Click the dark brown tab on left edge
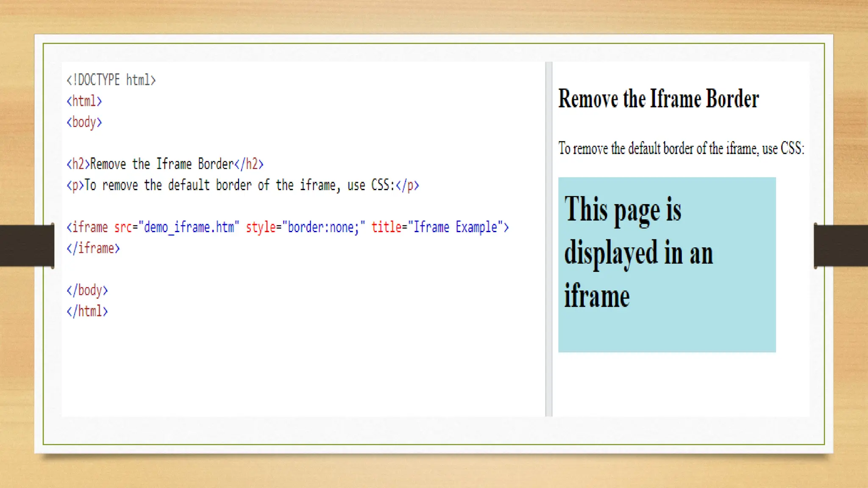 [x=26, y=246]
